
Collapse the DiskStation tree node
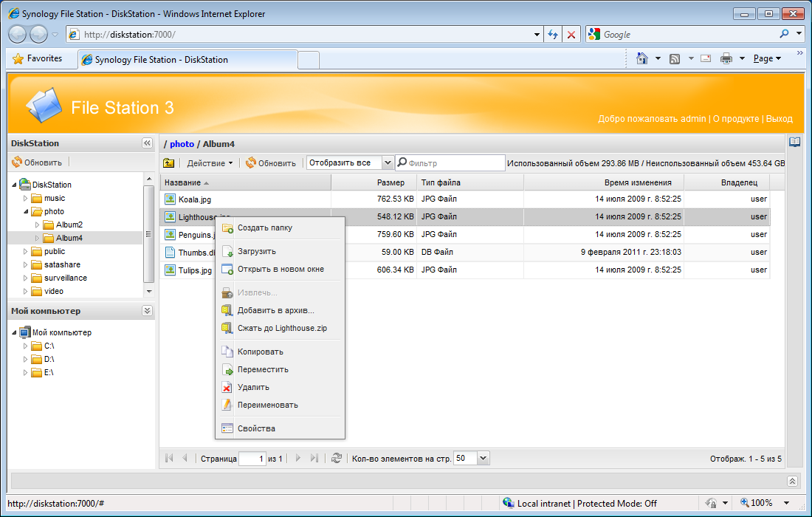click(x=15, y=185)
